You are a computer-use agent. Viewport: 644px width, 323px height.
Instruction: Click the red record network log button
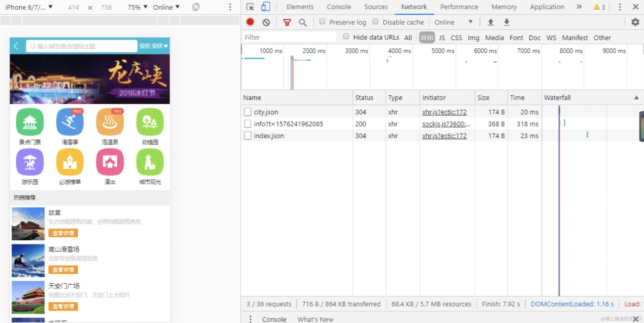tap(250, 22)
